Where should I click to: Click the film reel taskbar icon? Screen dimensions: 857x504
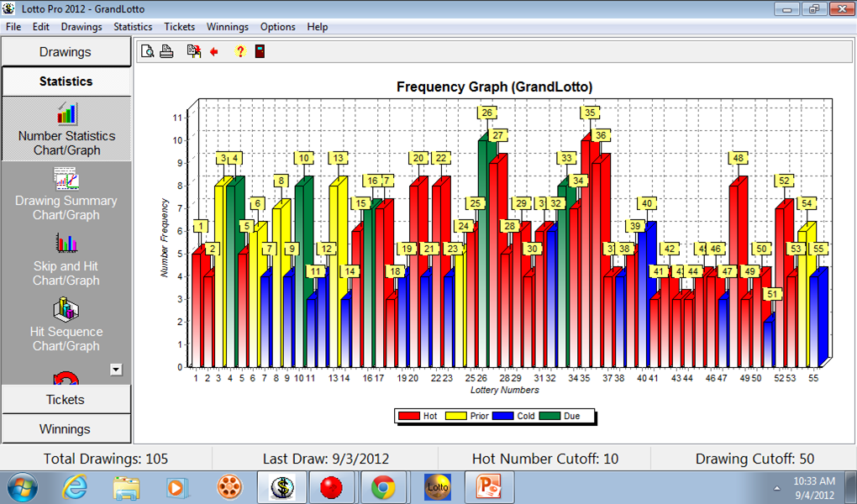[x=229, y=486]
